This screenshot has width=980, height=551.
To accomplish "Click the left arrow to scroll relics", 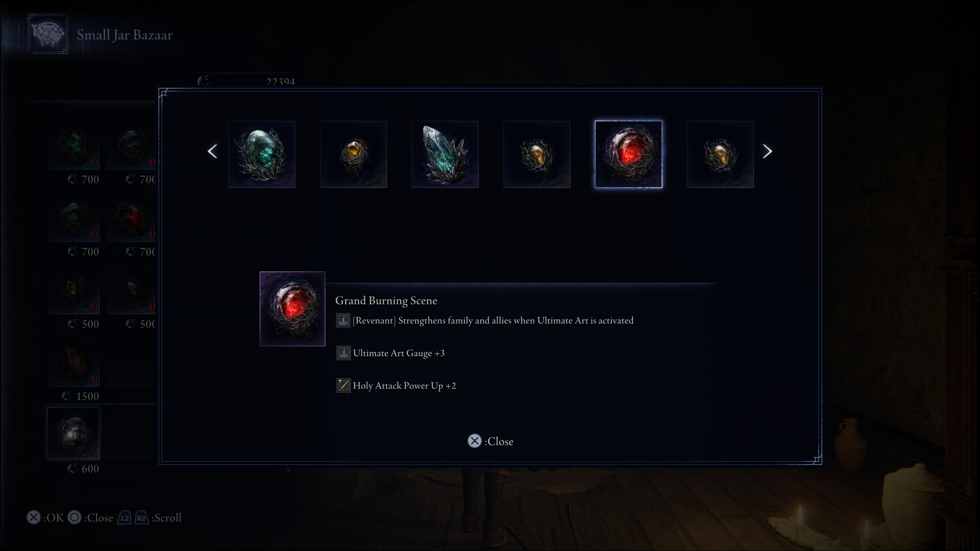I will (213, 151).
